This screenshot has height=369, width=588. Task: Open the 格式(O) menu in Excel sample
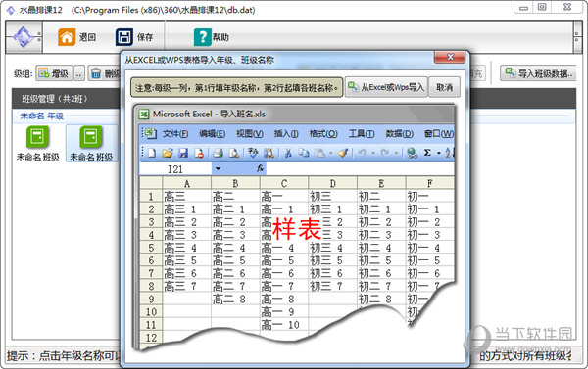coord(323,134)
